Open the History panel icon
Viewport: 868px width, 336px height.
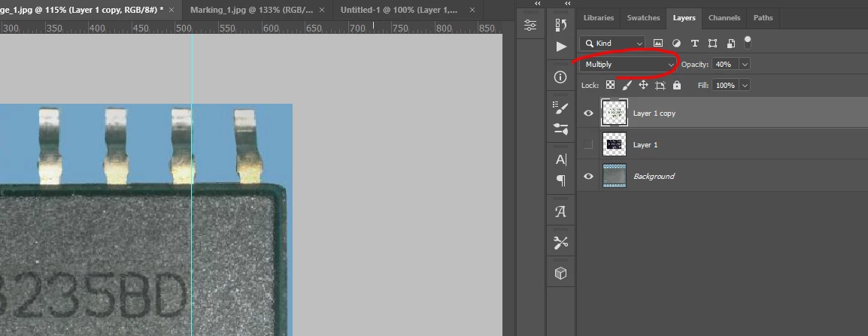click(x=560, y=24)
